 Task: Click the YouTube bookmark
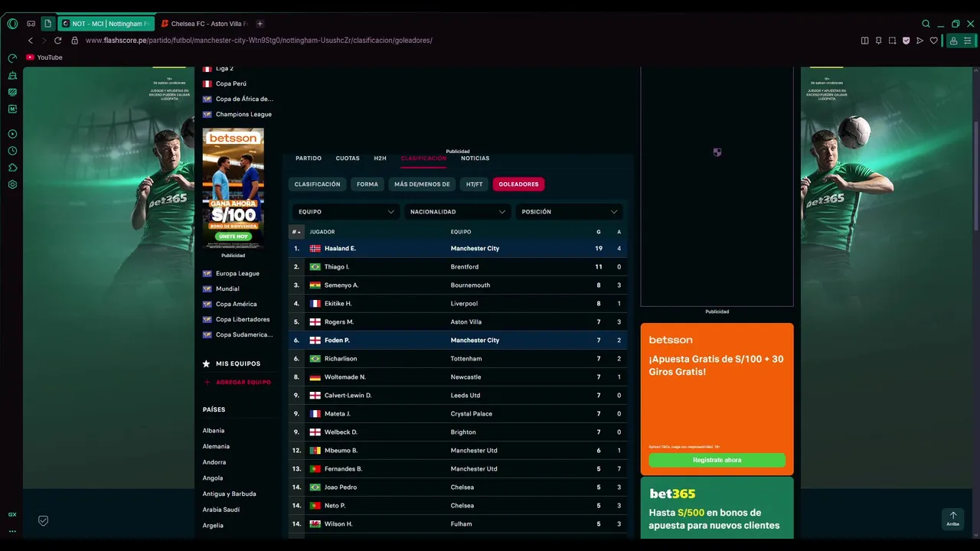(x=44, y=57)
